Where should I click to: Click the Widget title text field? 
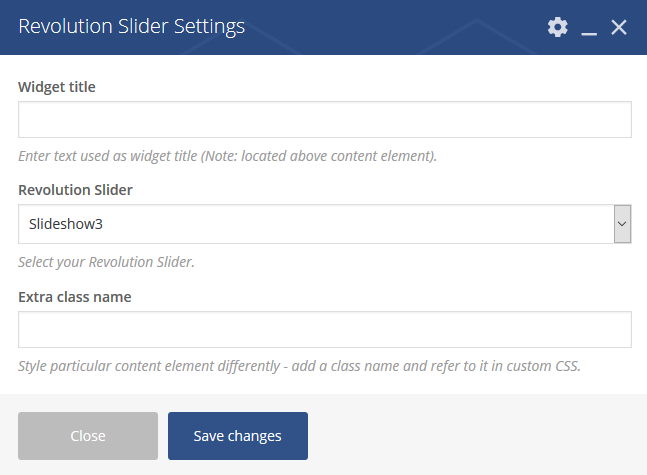(324, 119)
